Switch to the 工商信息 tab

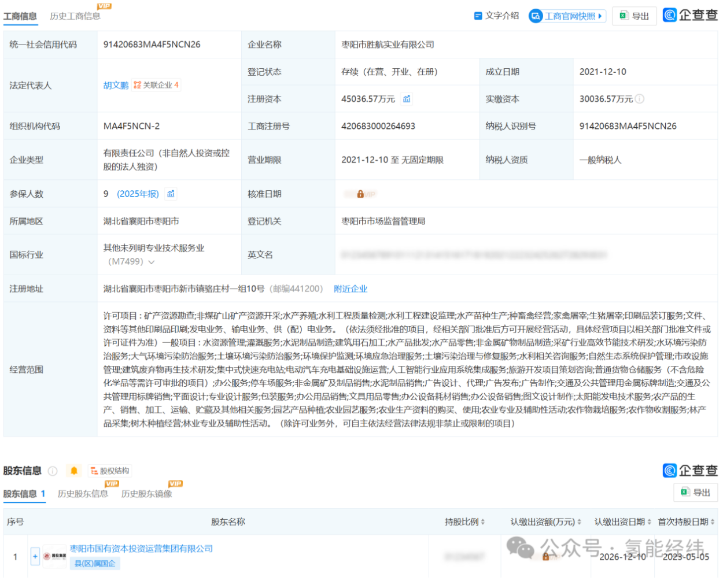[20, 16]
